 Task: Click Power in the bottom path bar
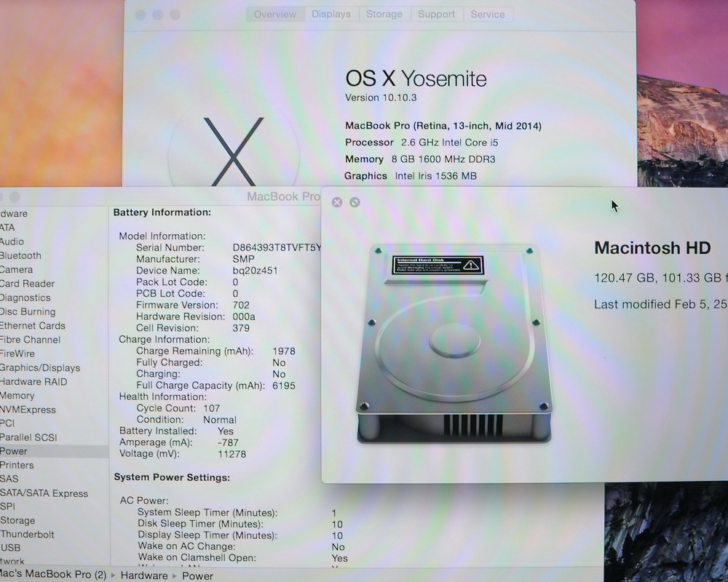(197, 576)
